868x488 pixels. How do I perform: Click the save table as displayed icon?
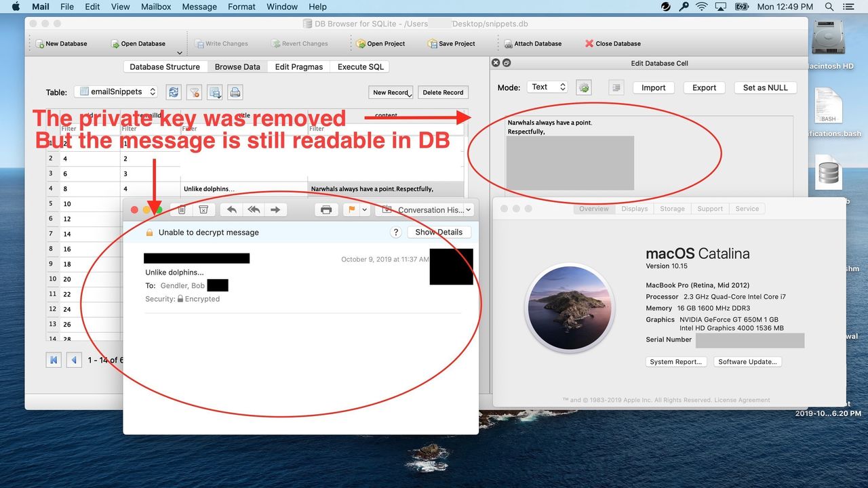coord(215,92)
